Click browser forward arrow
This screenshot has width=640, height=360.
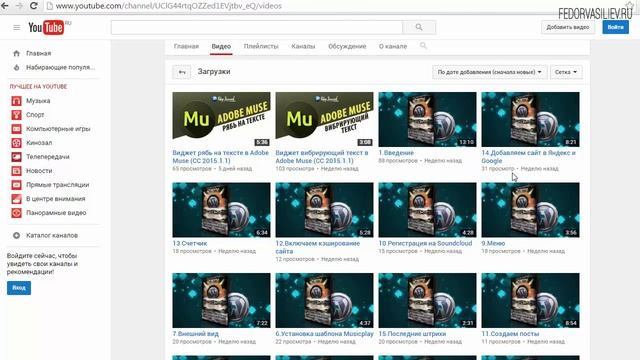click(19, 6)
